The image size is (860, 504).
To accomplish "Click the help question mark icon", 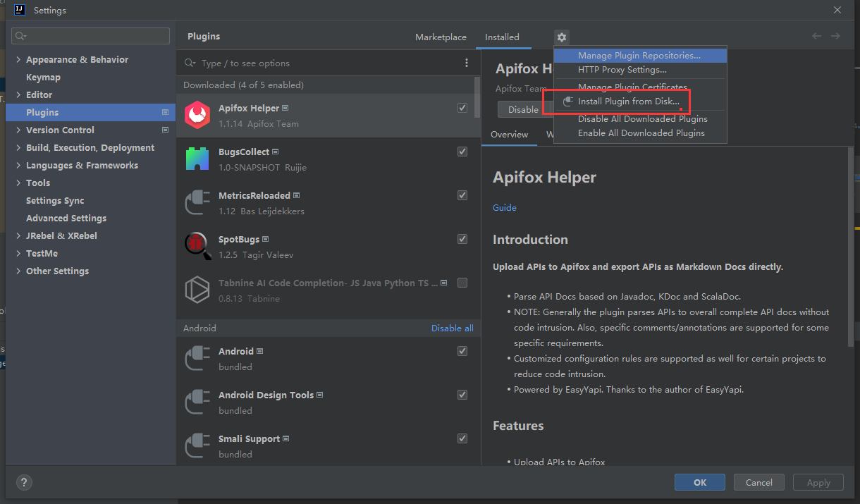I will point(24,483).
